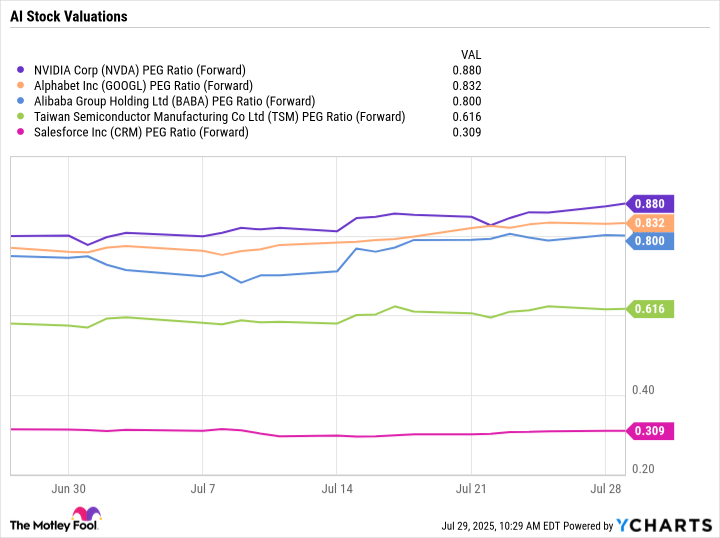Click the blue 0.800 value tag
The height and width of the screenshot is (538, 720).
(650, 241)
